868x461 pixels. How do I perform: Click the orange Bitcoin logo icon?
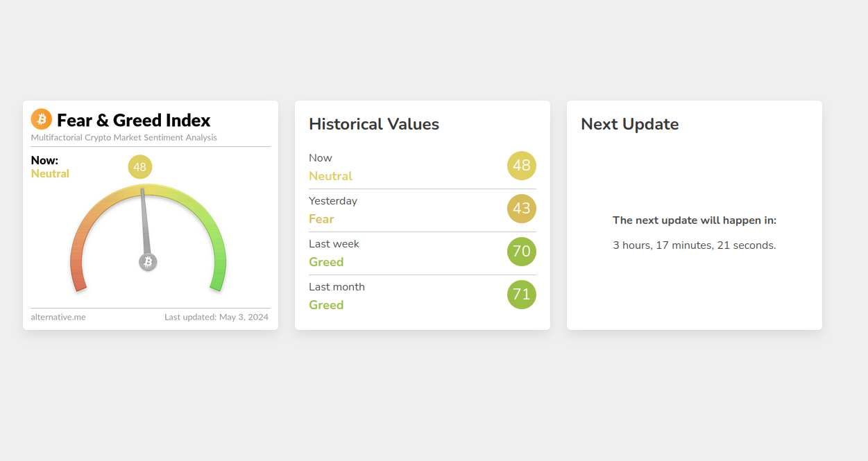click(x=42, y=119)
